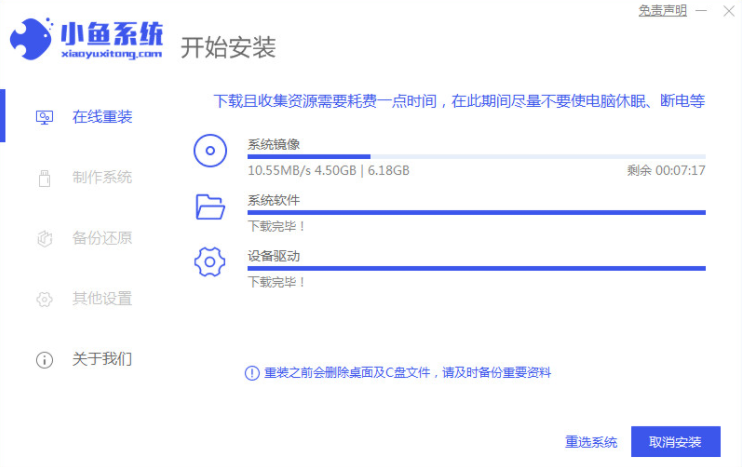Click the info icon beside 关于我们
Viewport: 742px width, 467px height.
tap(44, 359)
